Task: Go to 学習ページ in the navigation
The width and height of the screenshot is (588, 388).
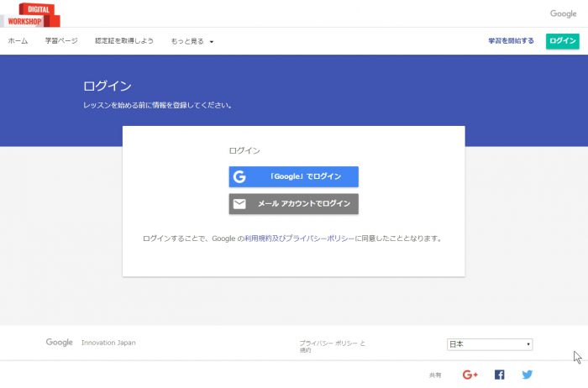Action: click(x=61, y=41)
